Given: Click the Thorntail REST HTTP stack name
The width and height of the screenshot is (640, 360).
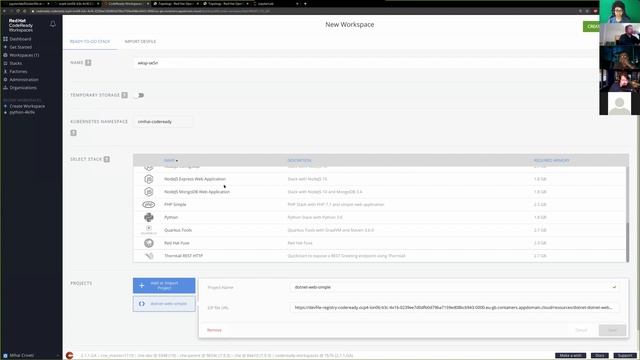Looking at the screenshot, I should (x=183, y=256).
